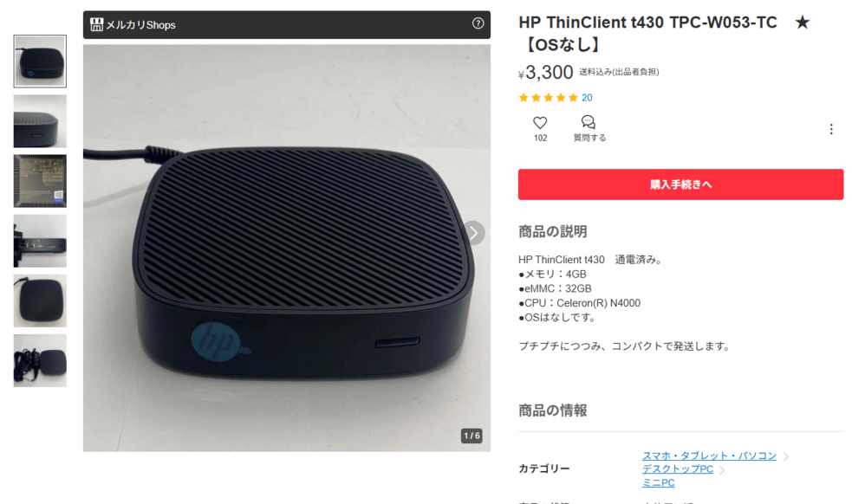The image size is (852, 504).
Task: Select second thumbnail showing side view
Action: pos(40,121)
